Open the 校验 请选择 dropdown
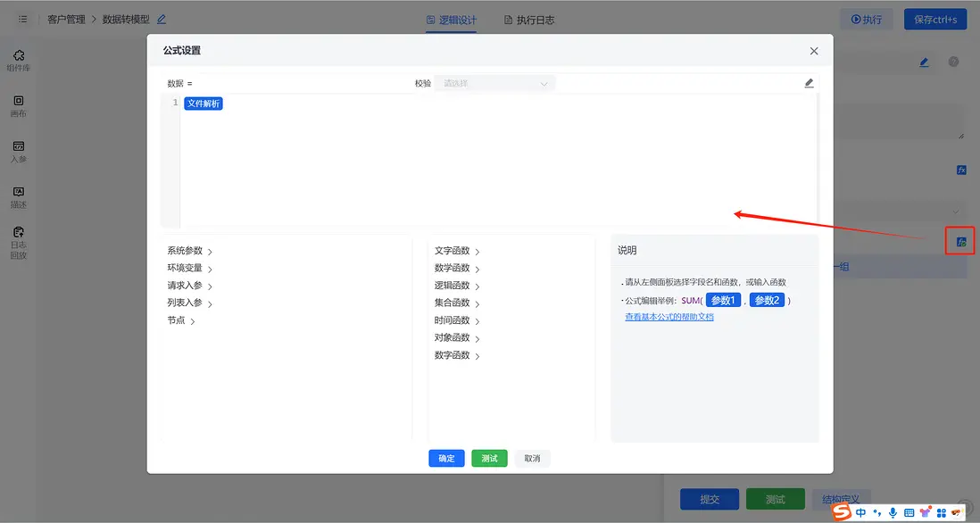The width and height of the screenshot is (980, 523). [x=494, y=83]
